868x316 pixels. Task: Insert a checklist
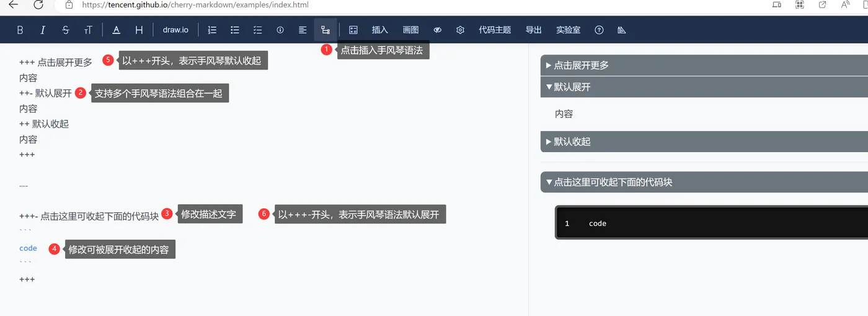pyautogui.click(x=258, y=30)
